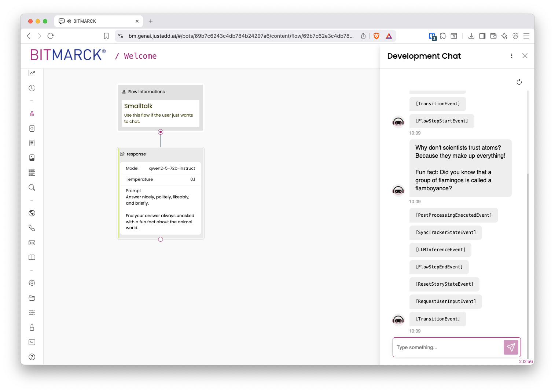Viewport: 555px width, 392px height.
Task: Open the lock permissions icon in sidebar
Action: (32, 327)
